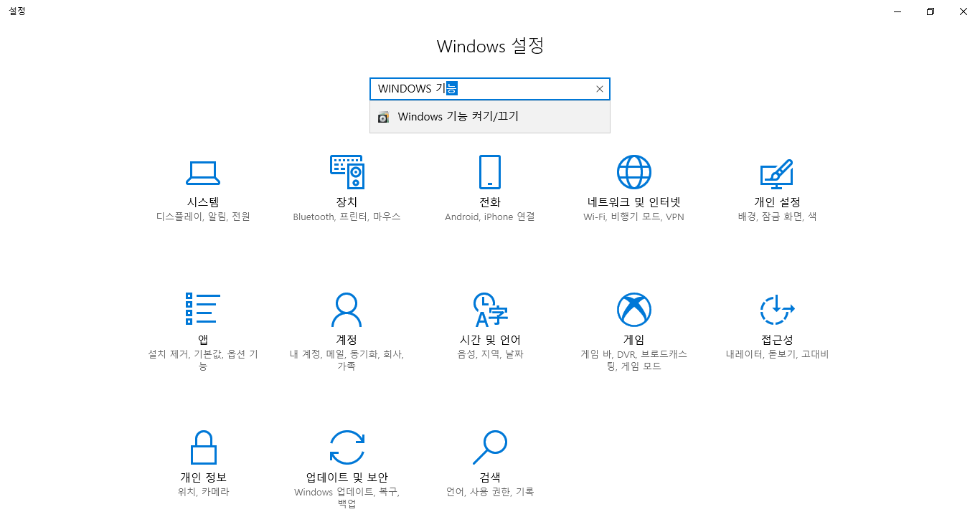This screenshot has width=980, height=522.
Task: Close the 설정 window
Action: (963, 11)
